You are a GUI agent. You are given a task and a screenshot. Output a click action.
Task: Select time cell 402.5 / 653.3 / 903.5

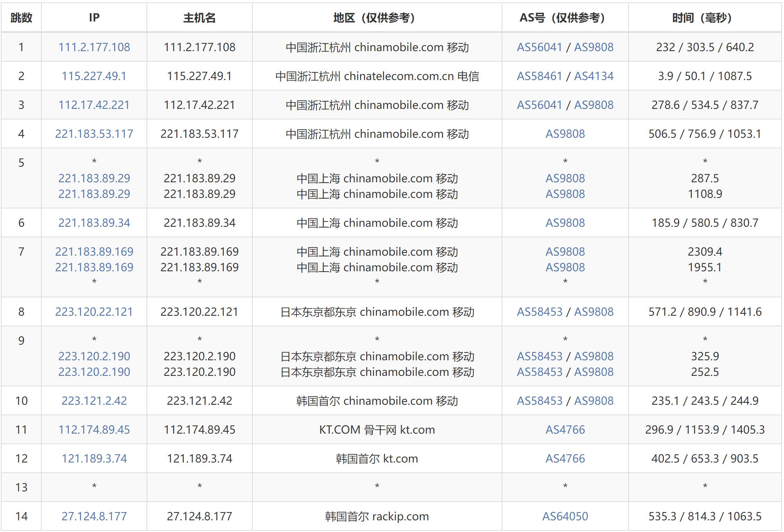(x=705, y=459)
